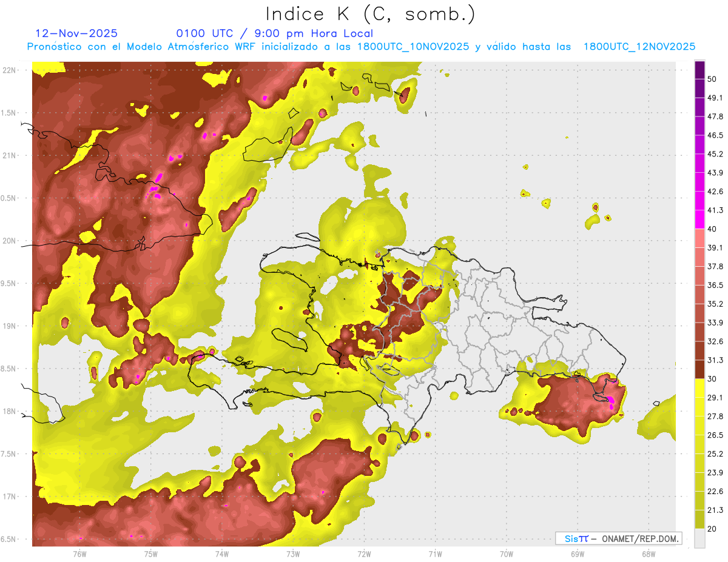Click the 72W longitude label

364,554
